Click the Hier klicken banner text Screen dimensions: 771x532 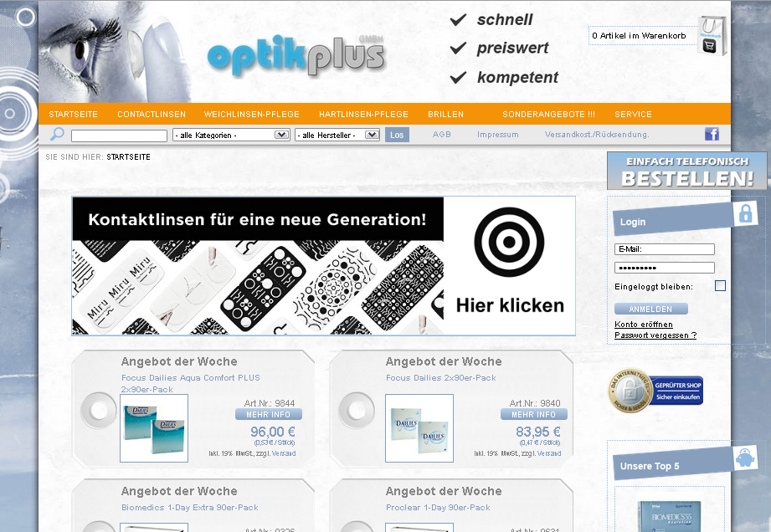[x=510, y=305]
